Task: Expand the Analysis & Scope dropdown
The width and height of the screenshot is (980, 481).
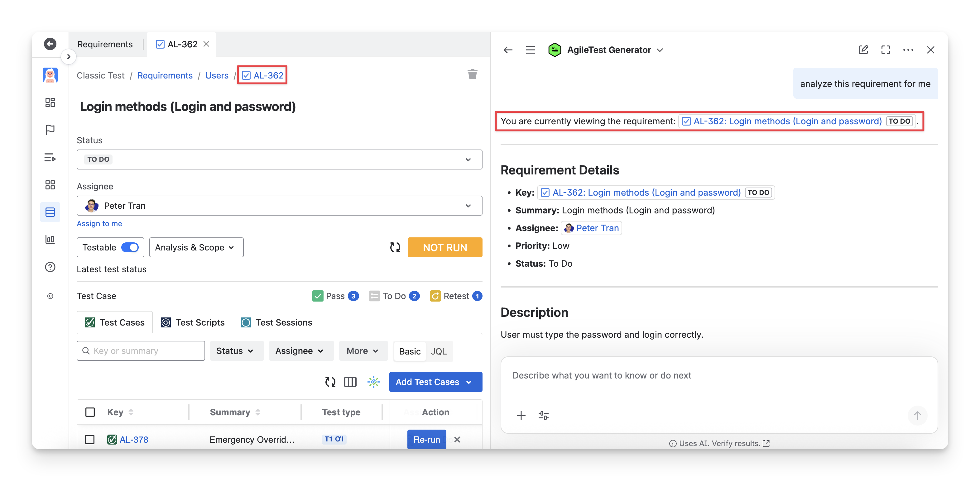Action: click(196, 248)
